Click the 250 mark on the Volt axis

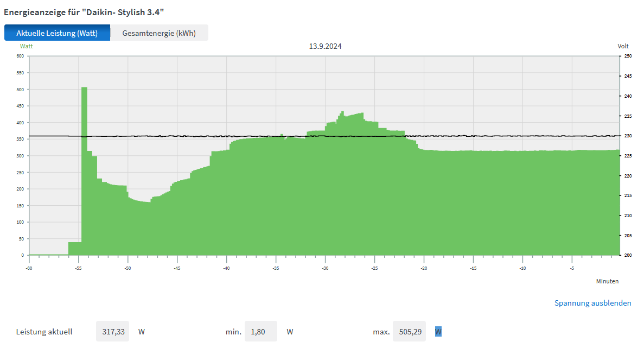click(628, 56)
